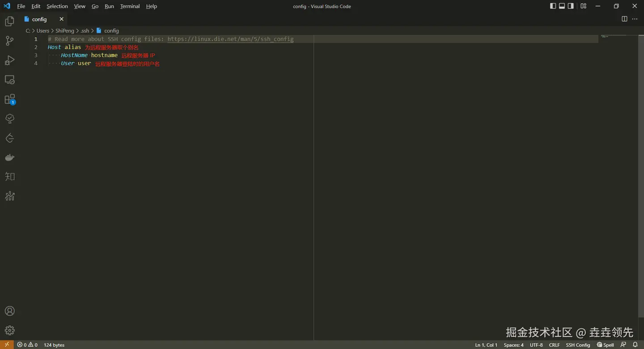Expand the Users breadcrumb segment

pos(43,31)
